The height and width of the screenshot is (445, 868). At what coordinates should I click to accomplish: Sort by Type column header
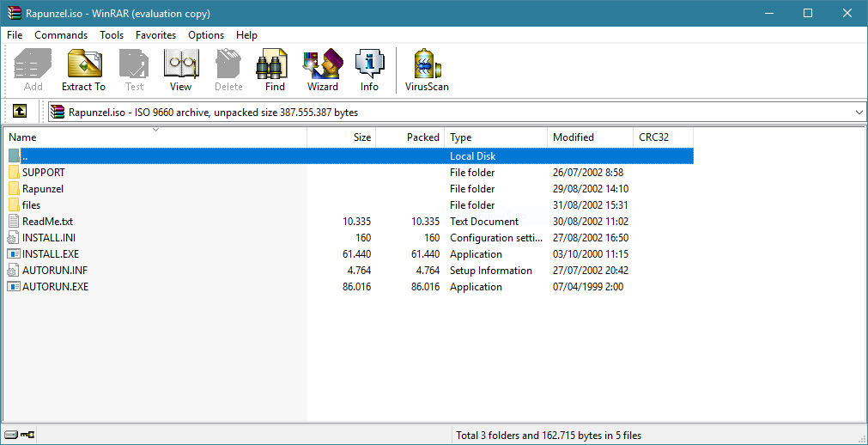click(x=496, y=137)
